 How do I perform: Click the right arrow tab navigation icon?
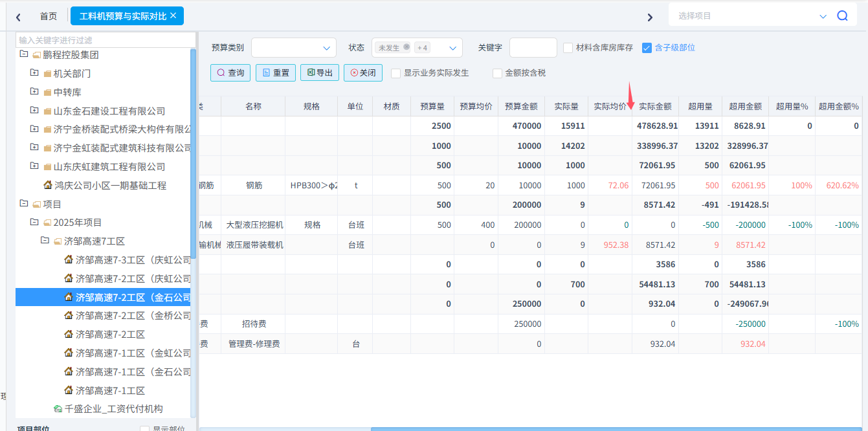(650, 17)
